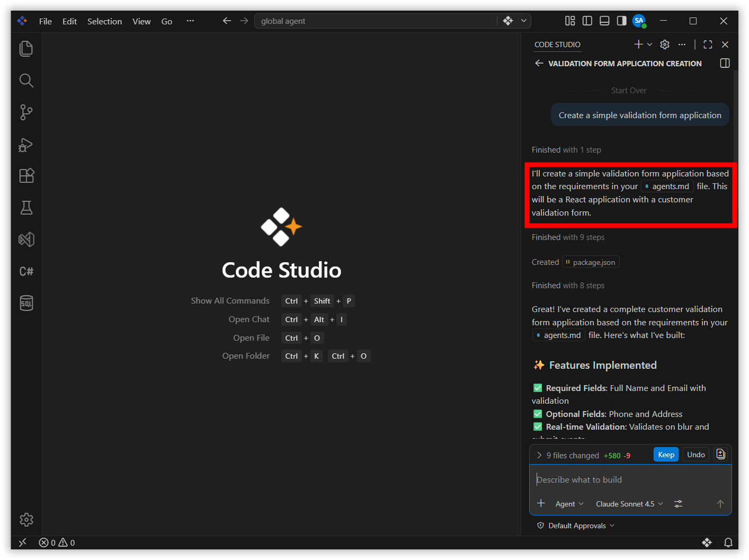Click Start Over in the chat
Screen dimensions: 749x560
[x=629, y=91]
